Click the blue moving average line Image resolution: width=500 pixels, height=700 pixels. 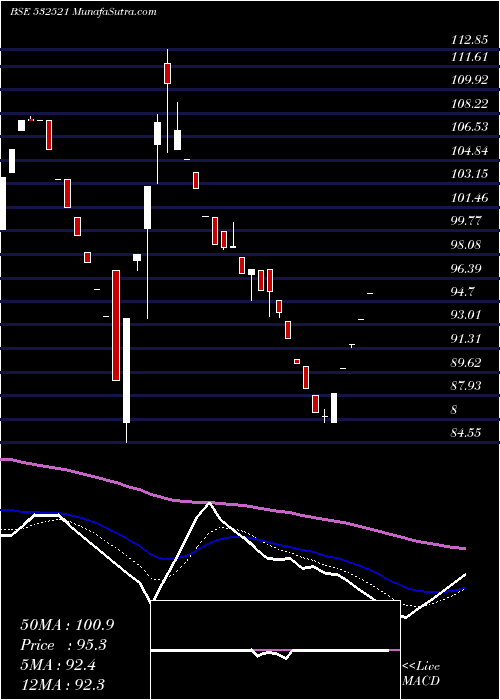(232, 538)
